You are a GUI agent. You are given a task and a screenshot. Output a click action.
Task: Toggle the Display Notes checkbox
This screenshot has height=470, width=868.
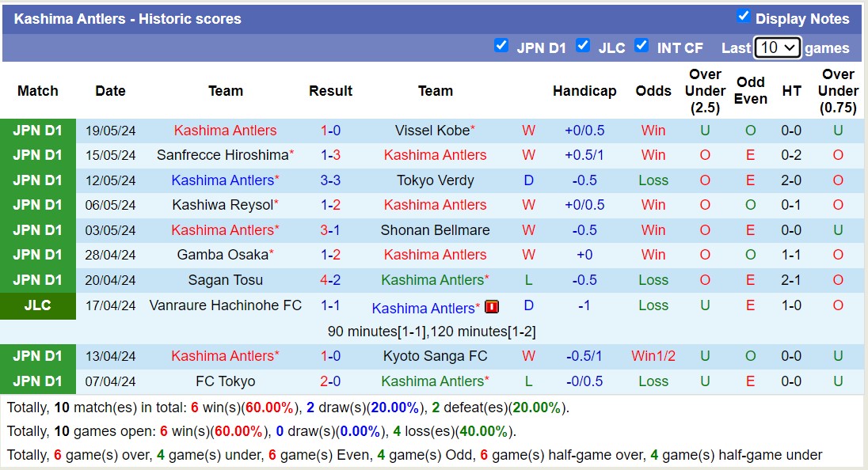pyautogui.click(x=743, y=16)
